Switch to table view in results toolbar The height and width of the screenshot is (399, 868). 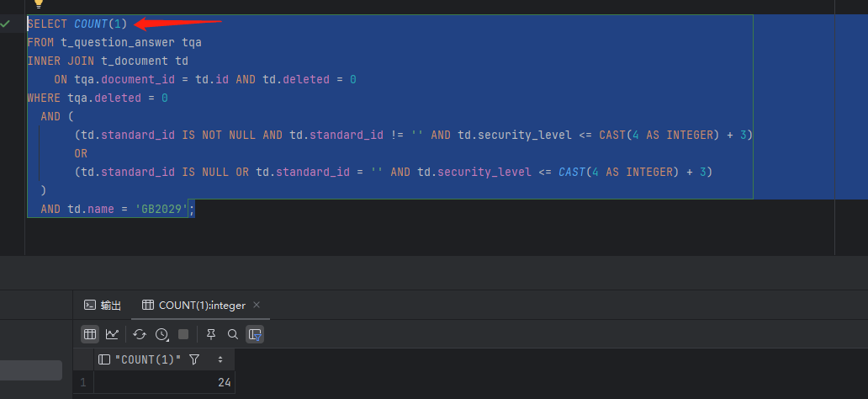[90, 334]
